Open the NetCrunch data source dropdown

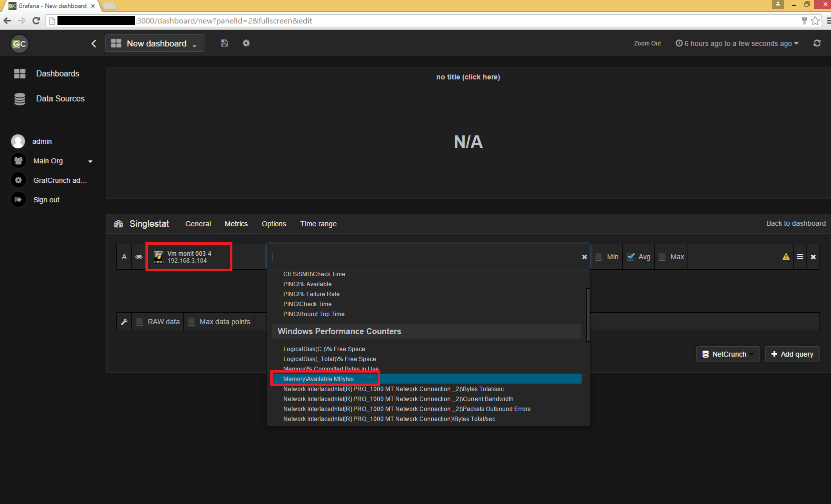point(728,354)
